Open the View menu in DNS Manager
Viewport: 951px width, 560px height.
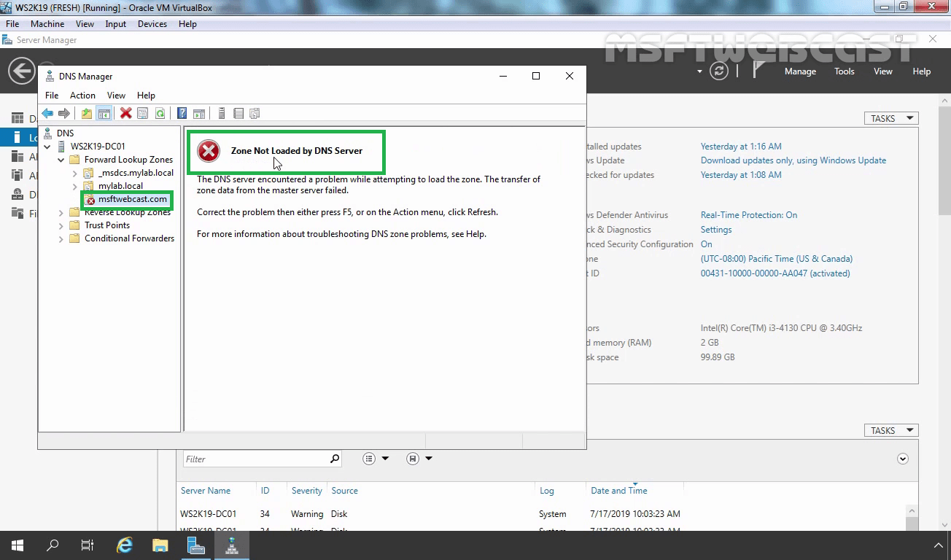pyautogui.click(x=116, y=96)
